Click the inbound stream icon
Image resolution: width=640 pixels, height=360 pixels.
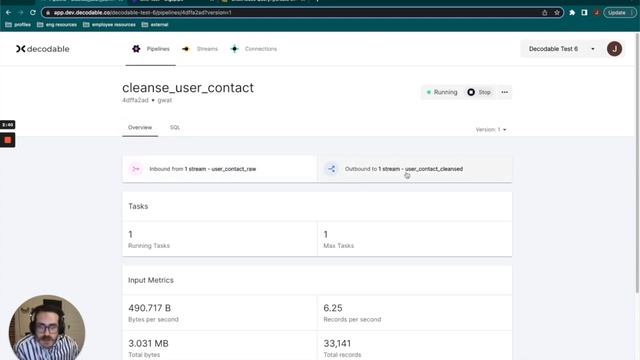click(136, 169)
